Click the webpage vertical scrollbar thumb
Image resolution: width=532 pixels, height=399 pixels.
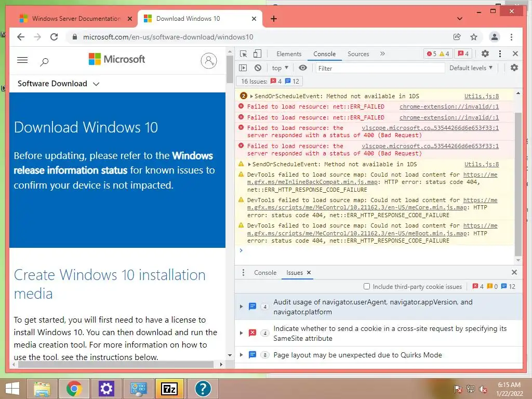230,69
